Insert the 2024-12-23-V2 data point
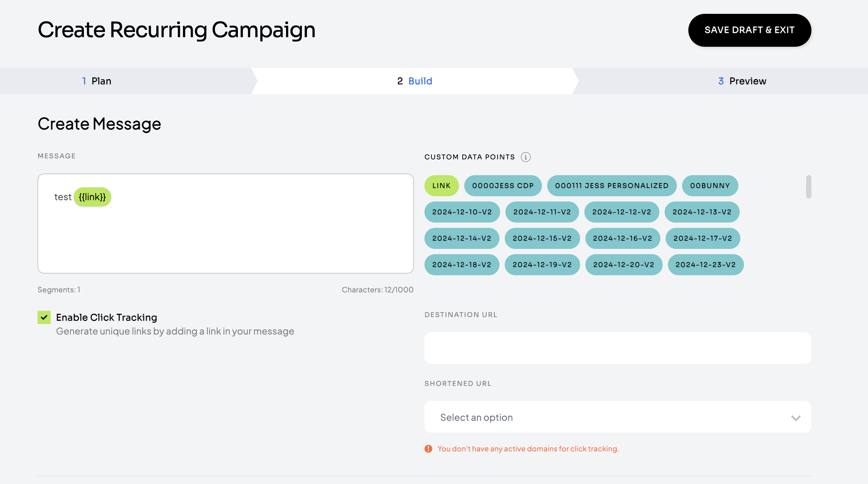 point(705,264)
